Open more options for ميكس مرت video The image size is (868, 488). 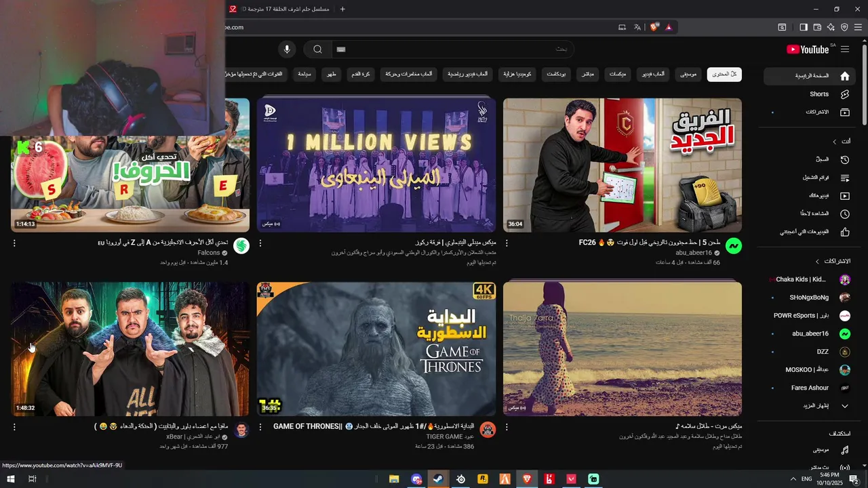[507, 427]
